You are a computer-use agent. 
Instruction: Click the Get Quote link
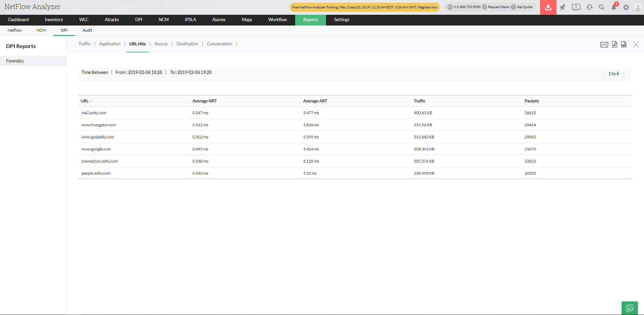pos(524,7)
